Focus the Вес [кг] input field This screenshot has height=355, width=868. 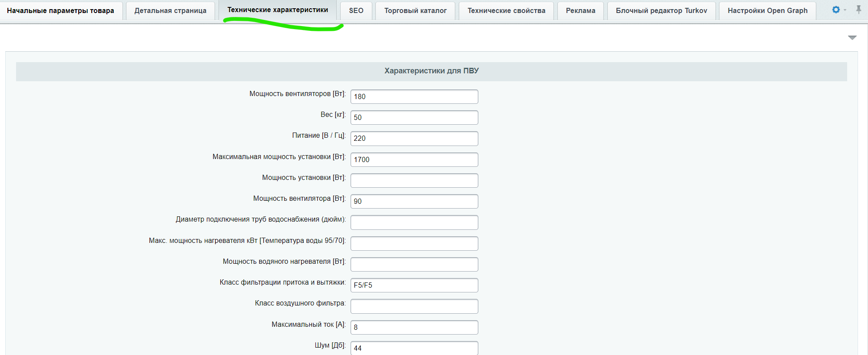pyautogui.click(x=414, y=117)
